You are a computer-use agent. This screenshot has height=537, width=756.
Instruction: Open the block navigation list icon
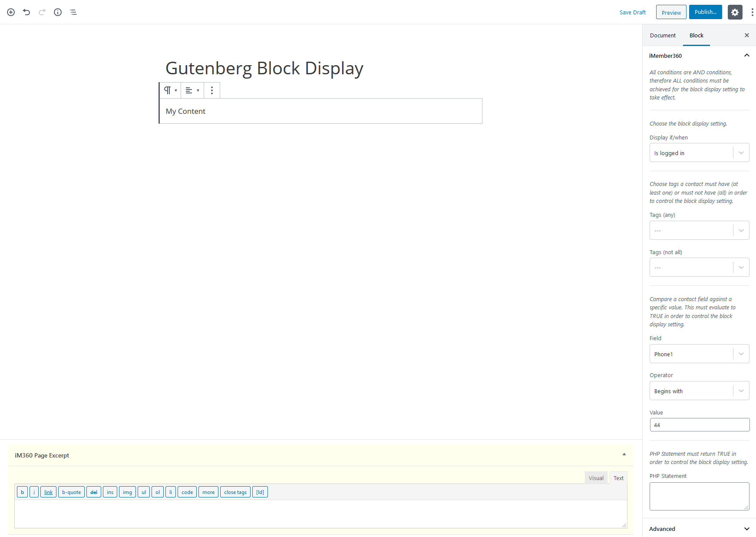[x=73, y=12]
